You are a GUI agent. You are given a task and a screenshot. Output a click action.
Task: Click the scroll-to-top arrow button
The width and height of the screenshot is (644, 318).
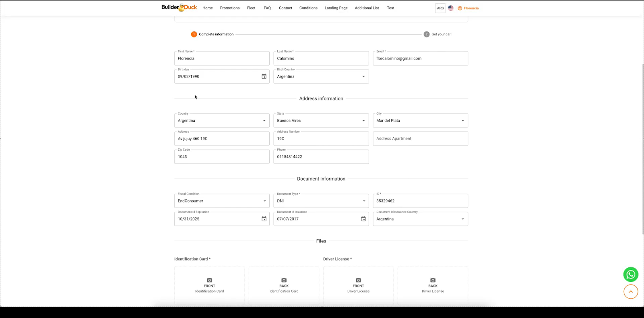[631, 292]
